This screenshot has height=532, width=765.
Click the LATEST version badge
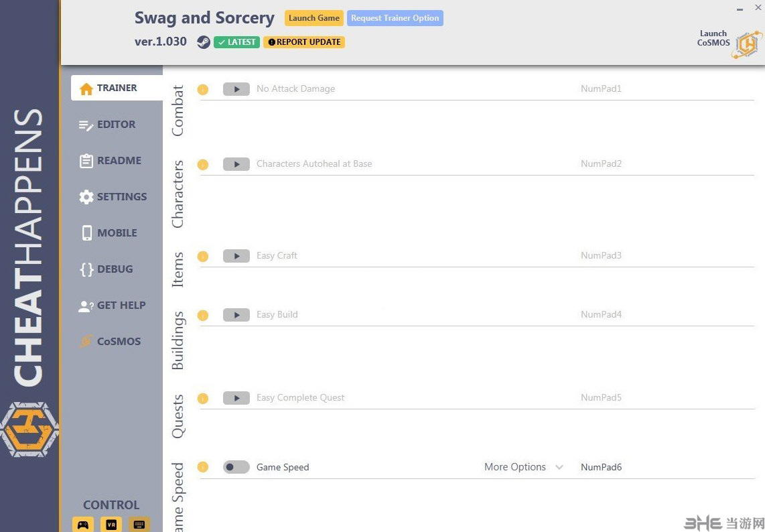tap(236, 42)
